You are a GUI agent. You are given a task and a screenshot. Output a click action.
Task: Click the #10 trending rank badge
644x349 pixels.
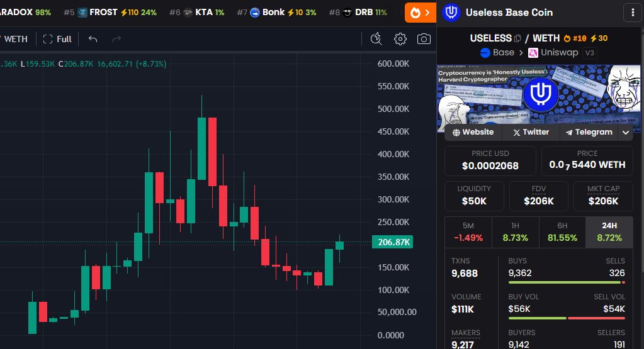[x=575, y=38]
